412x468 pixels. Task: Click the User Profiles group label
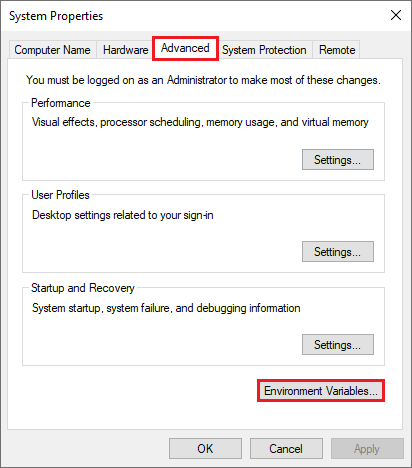coord(60,195)
